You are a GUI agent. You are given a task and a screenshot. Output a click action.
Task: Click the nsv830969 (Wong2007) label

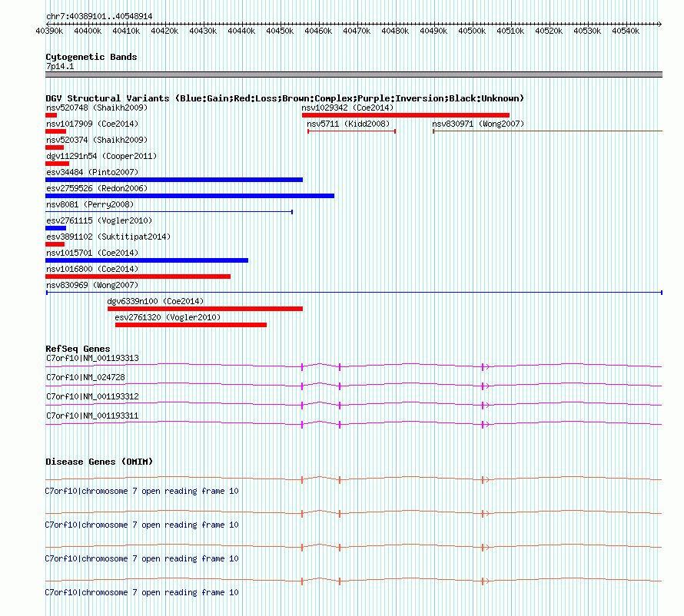(x=92, y=285)
